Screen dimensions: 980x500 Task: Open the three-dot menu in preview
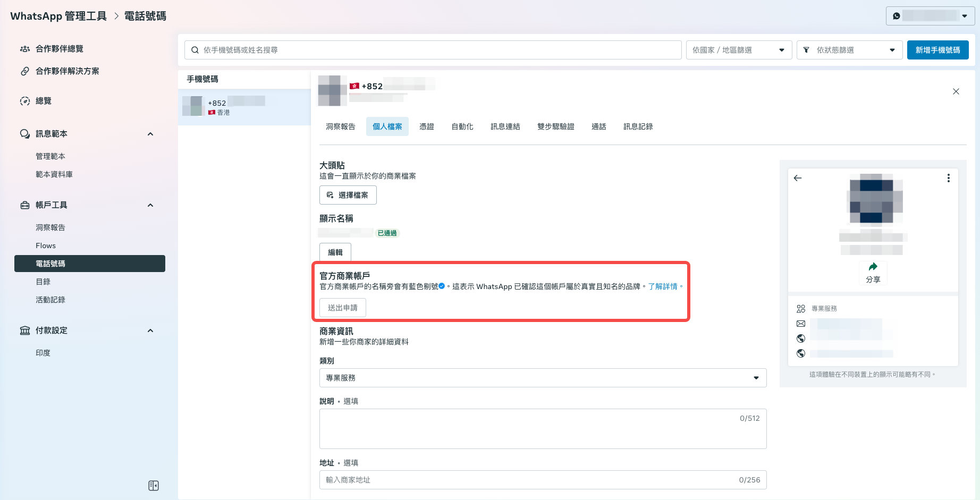(949, 178)
